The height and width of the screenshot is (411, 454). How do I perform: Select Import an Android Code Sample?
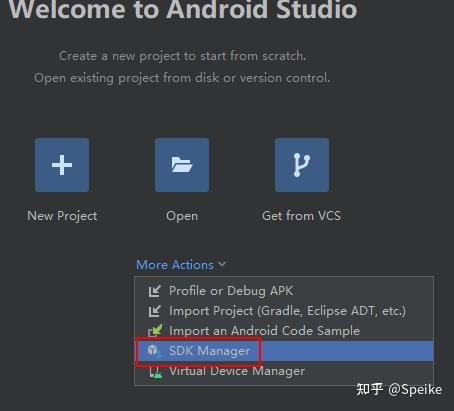pyautogui.click(x=284, y=331)
